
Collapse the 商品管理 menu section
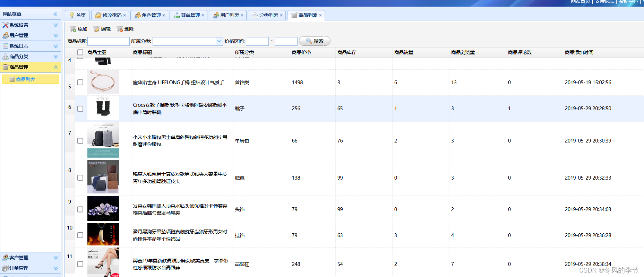tap(55, 67)
